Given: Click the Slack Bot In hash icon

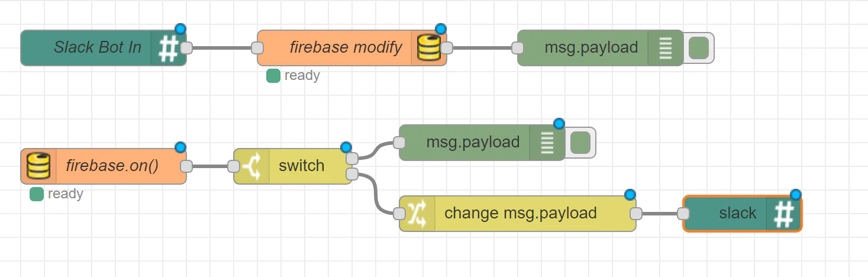Looking at the screenshot, I should click(169, 48).
